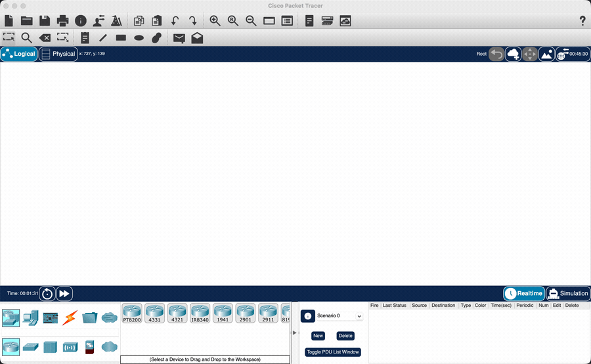The height and width of the screenshot is (364, 591).
Task: Select Network Devices category
Action: click(x=11, y=317)
